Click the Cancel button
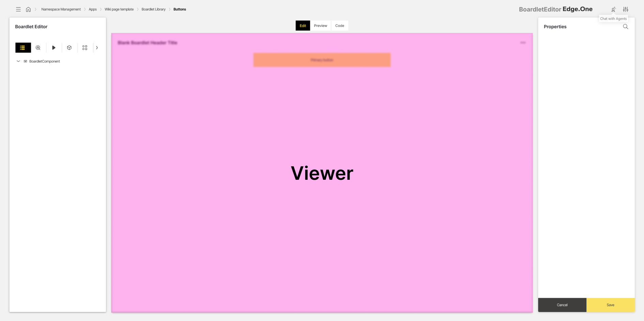644x321 pixels. 562,305
